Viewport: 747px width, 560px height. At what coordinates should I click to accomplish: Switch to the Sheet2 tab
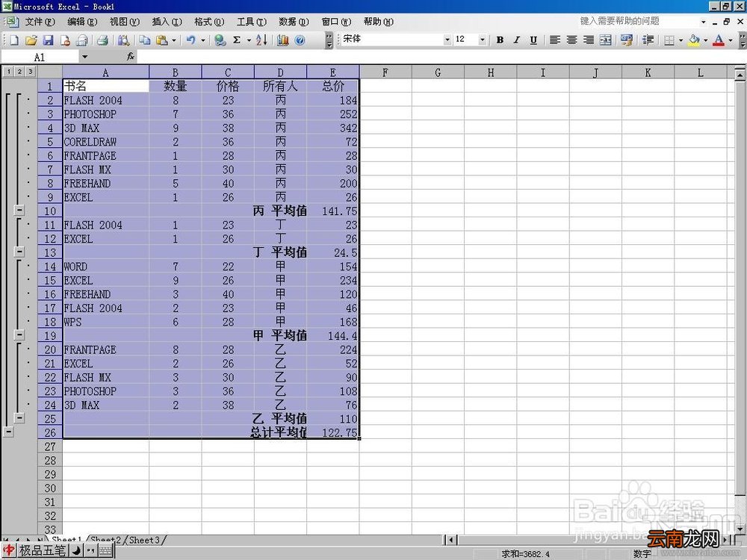[106, 540]
